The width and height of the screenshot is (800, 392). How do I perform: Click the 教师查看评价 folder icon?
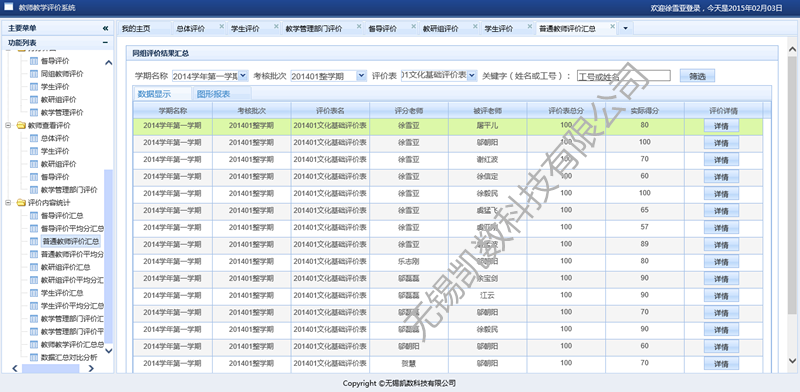pyautogui.click(x=20, y=125)
